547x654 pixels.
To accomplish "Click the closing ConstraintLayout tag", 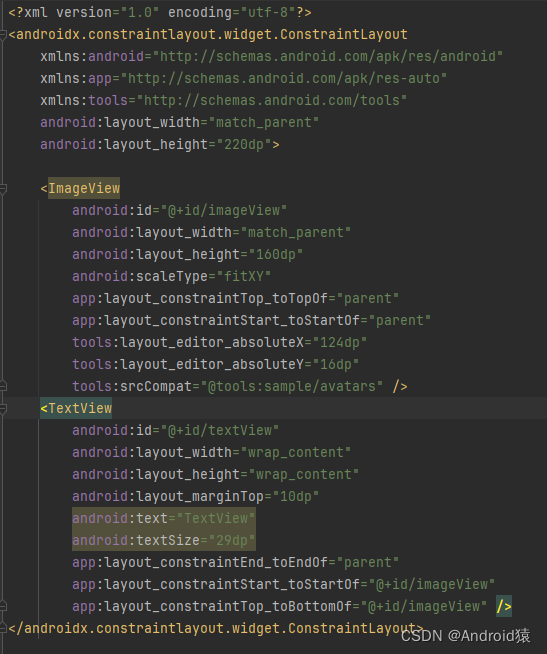I will tap(216, 629).
